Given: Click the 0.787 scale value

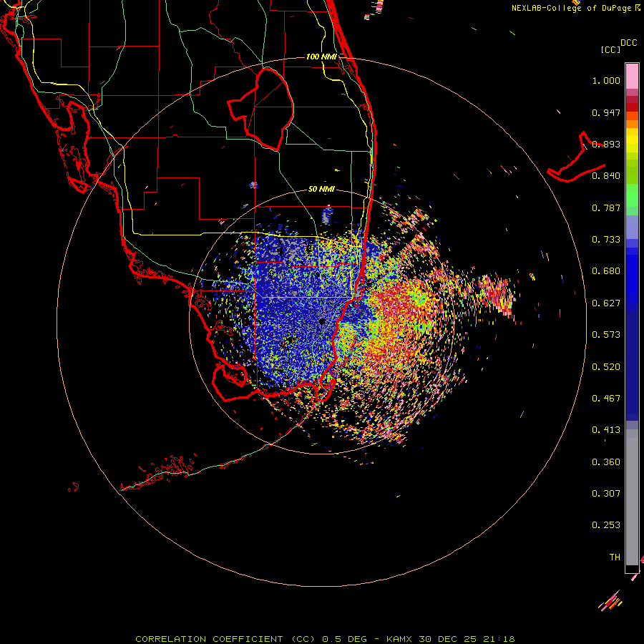Looking at the screenshot, I should pyautogui.click(x=606, y=208).
